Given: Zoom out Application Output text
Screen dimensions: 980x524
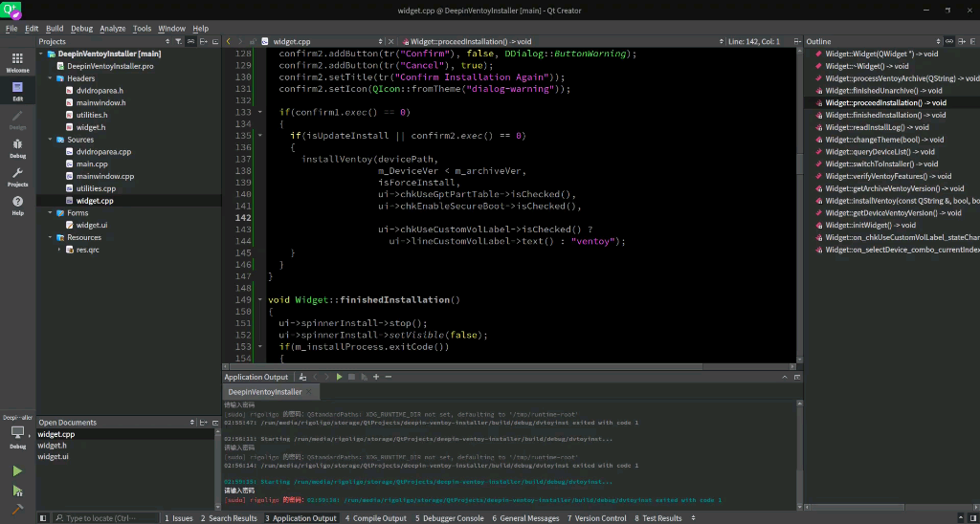Looking at the screenshot, I should click(x=389, y=377).
